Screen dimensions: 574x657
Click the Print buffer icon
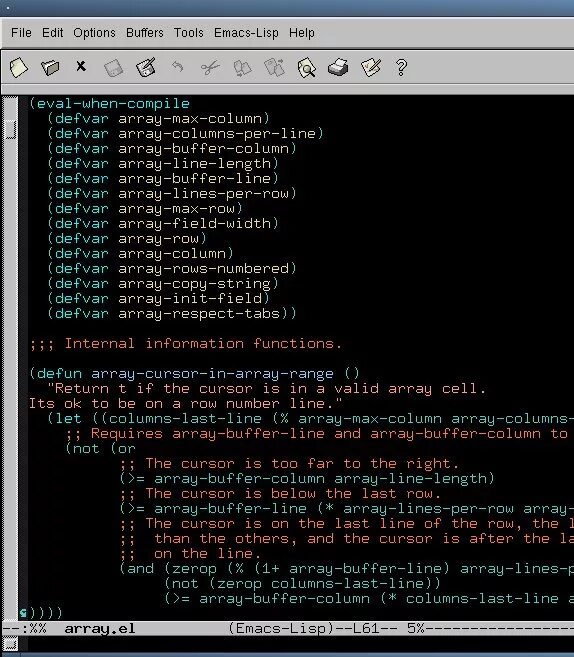338,67
